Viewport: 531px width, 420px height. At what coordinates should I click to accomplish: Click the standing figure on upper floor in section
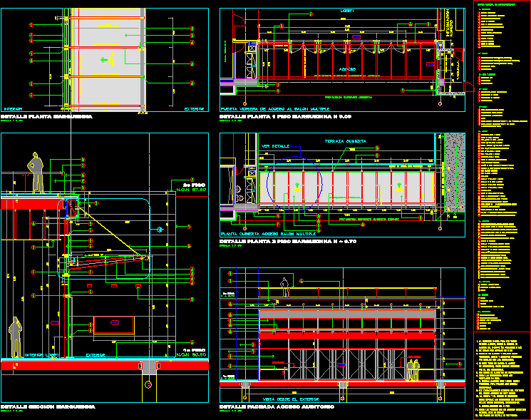pyautogui.click(x=35, y=173)
